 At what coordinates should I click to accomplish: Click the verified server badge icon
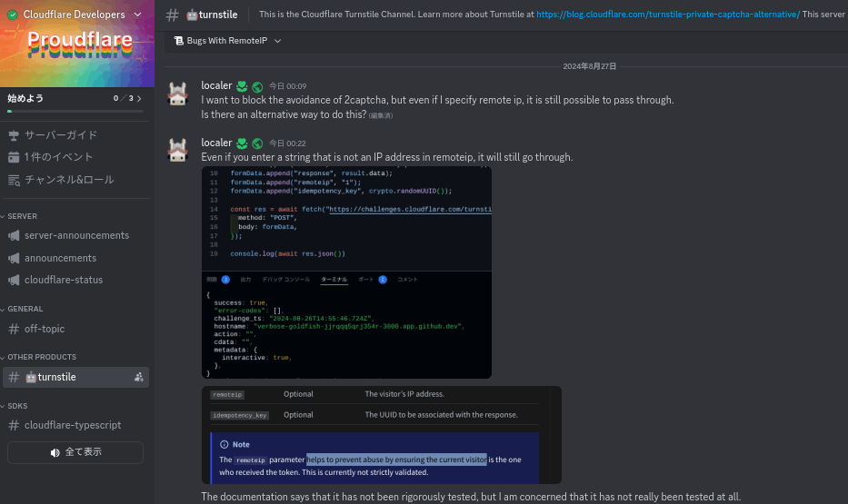(x=13, y=15)
